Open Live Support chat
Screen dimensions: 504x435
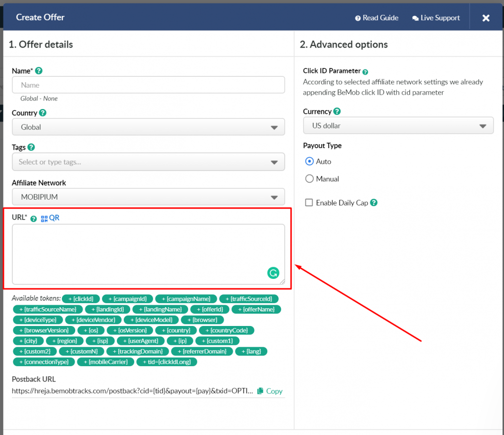[x=436, y=18]
